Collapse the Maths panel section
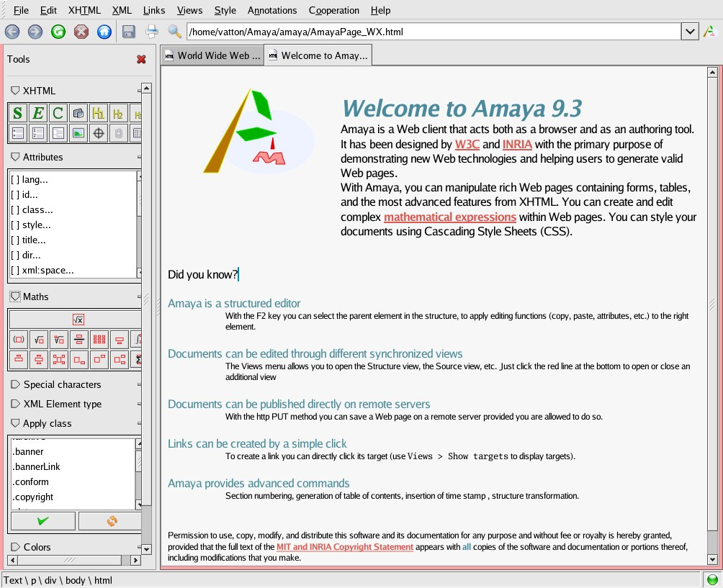 (15, 297)
